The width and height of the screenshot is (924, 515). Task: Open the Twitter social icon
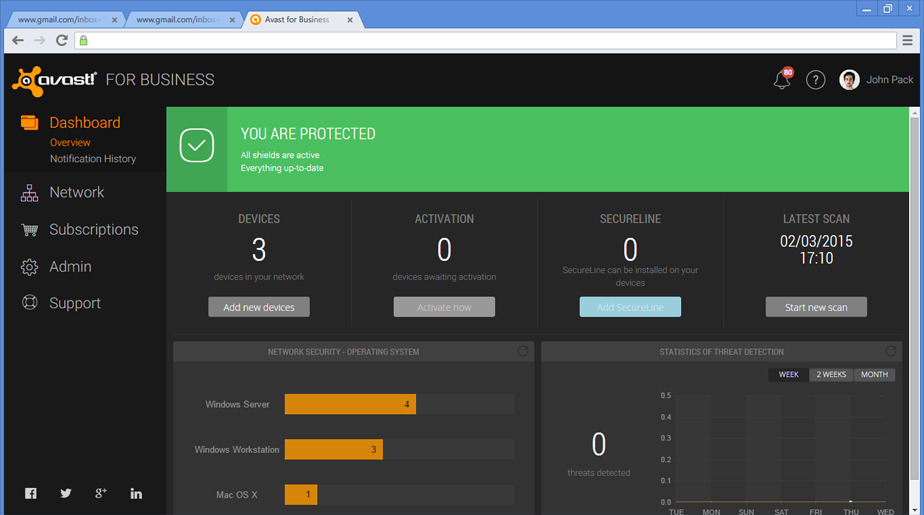point(65,493)
